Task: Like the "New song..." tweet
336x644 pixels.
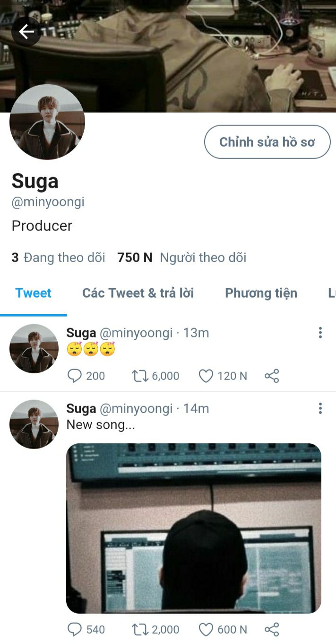Action: click(206, 629)
